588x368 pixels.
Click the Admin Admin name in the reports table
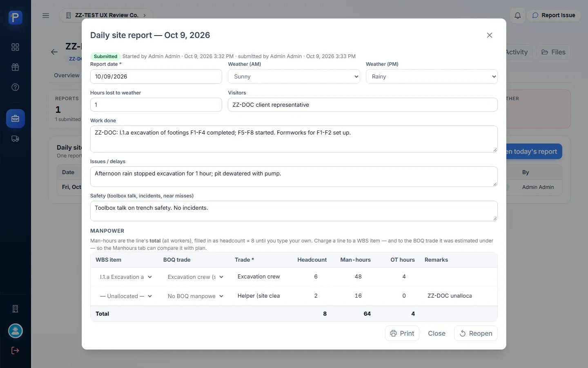pos(538,187)
